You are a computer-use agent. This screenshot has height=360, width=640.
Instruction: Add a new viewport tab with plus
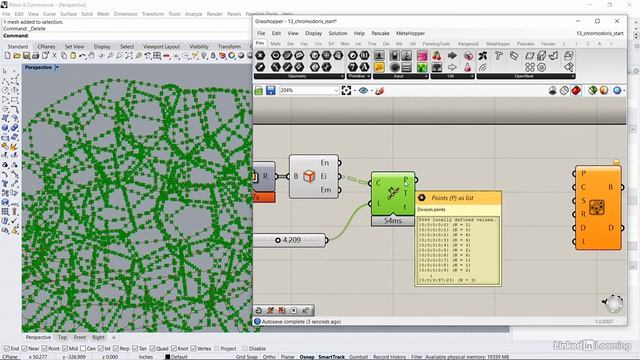114,338
